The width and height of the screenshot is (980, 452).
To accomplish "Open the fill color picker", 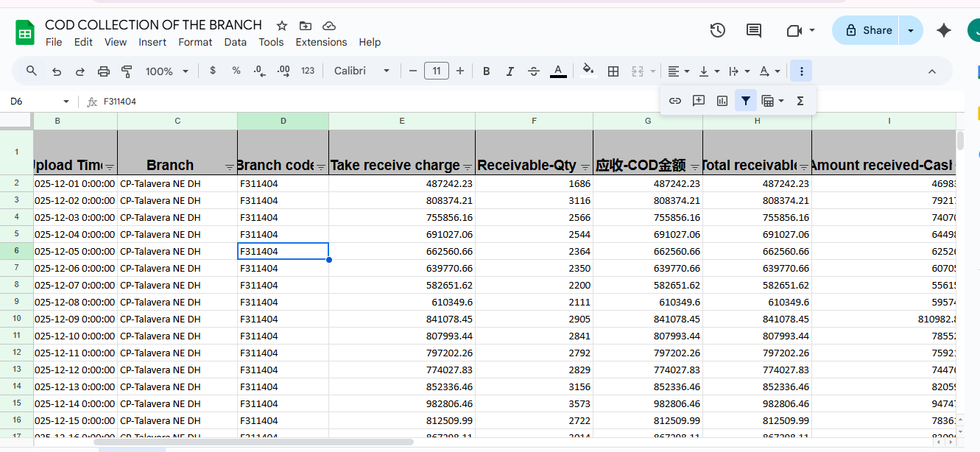I will coord(588,71).
